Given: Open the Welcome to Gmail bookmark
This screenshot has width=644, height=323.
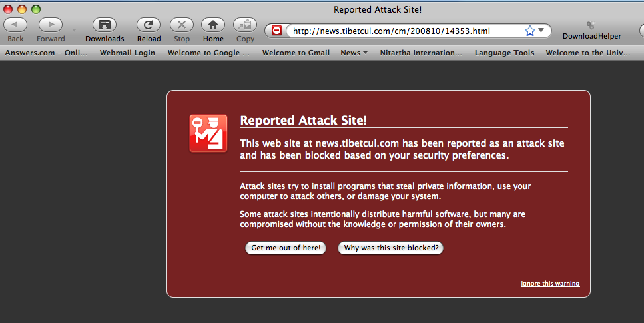Looking at the screenshot, I should tap(296, 53).
